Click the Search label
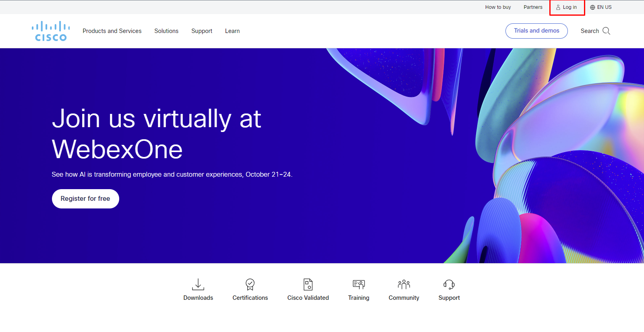The image size is (644, 332). coord(590,31)
